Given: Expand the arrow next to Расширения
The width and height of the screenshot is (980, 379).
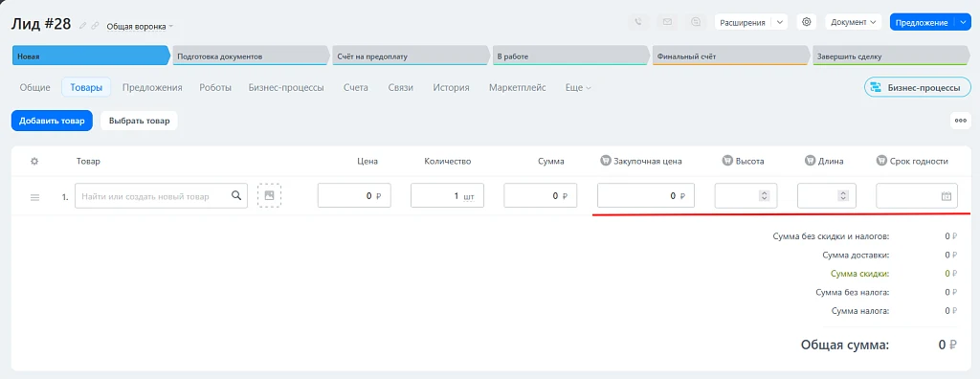Looking at the screenshot, I should (x=779, y=22).
